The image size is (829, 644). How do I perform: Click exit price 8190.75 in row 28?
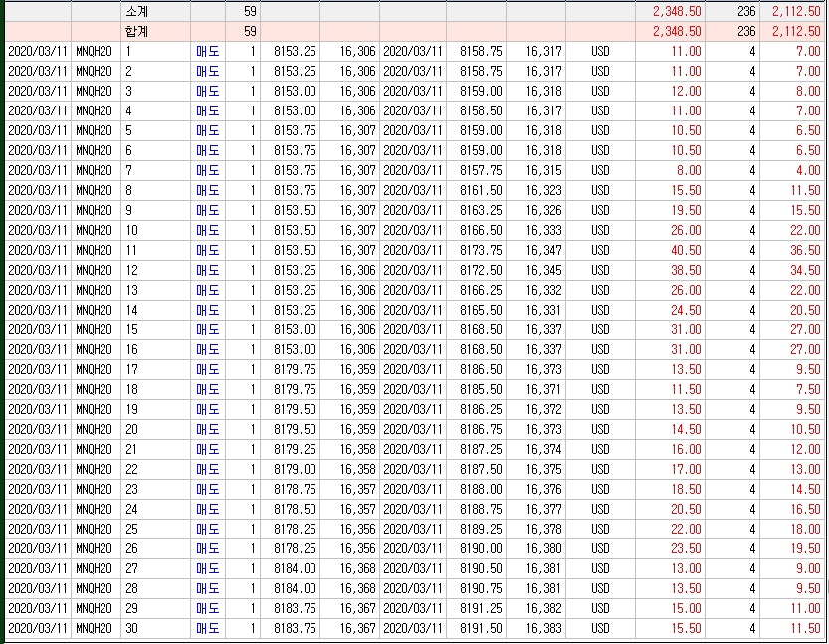481,588
